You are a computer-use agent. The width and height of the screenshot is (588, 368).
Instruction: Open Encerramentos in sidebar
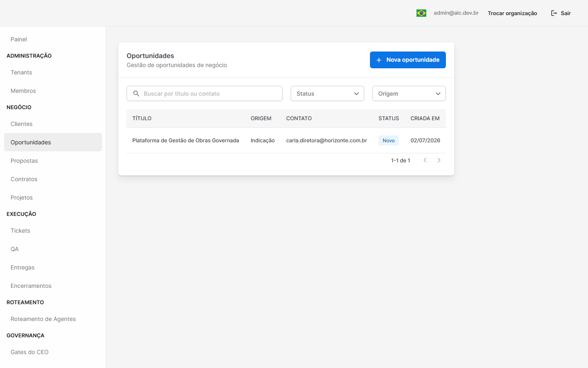pyautogui.click(x=53, y=286)
